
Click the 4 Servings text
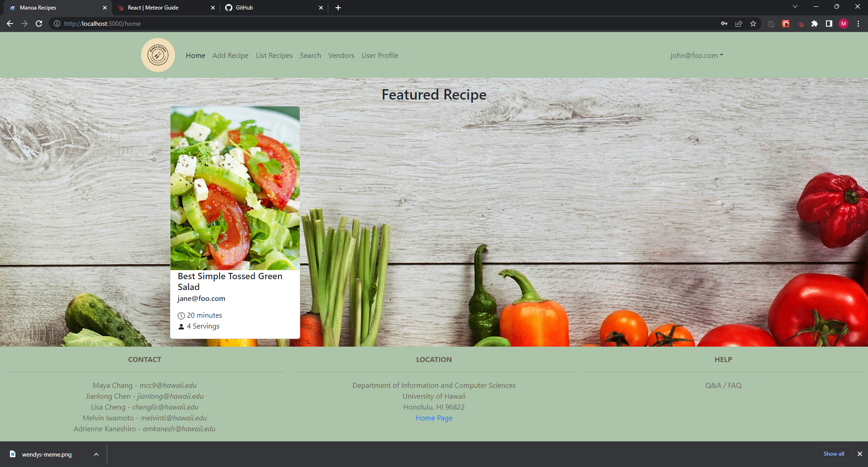pyautogui.click(x=203, y=326)
